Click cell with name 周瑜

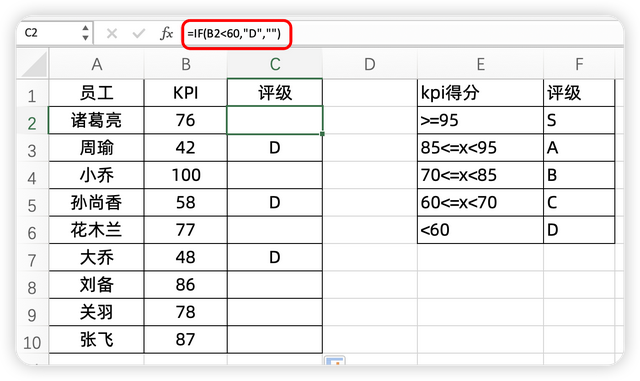tap(97, 148)
